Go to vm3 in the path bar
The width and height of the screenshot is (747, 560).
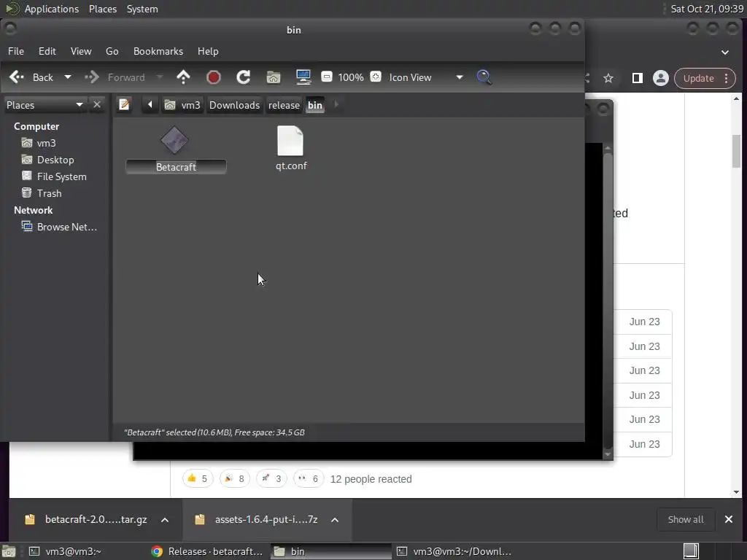[182, 105]
